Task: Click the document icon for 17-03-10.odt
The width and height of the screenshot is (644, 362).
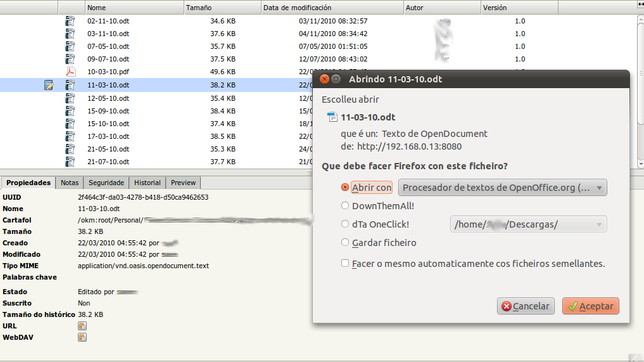Action: tap(70, 136)
